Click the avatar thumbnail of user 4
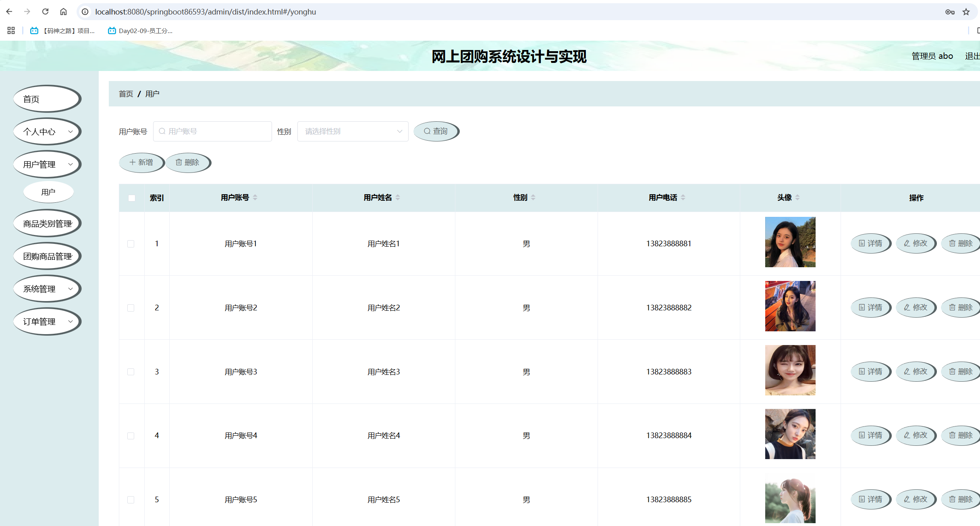The image size is (980, 526). [790, 434]
